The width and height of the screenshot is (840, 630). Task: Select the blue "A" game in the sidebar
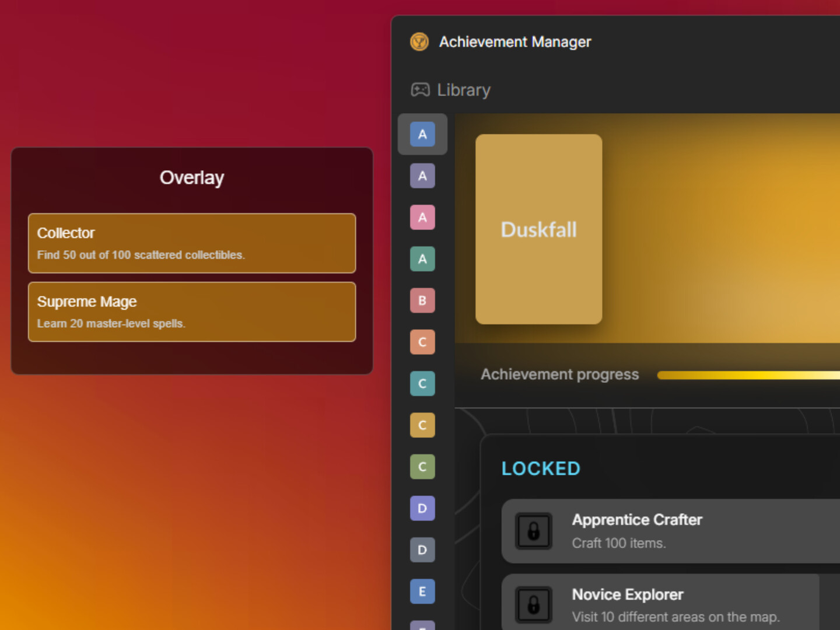(422, 134)
